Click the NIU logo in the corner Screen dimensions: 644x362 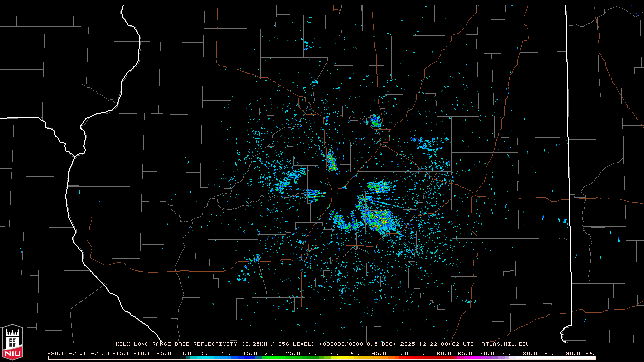[x=12, y=342]
